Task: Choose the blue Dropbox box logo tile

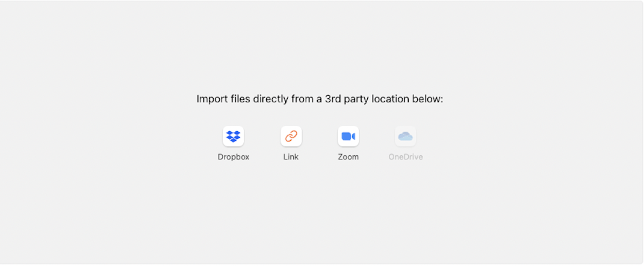Action: tap(234, 136)
